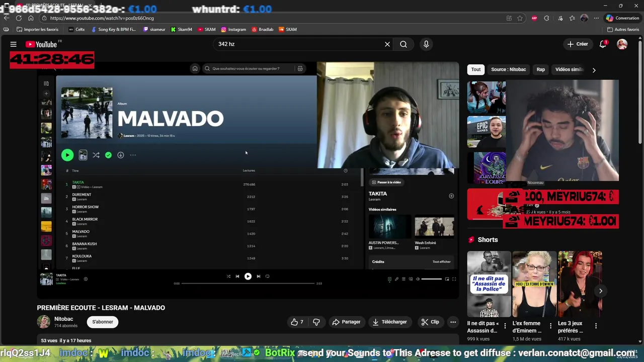Click the '53 vues il y a 17 heures' description
The height and width of the screenshot is (362, 644).
66,340
